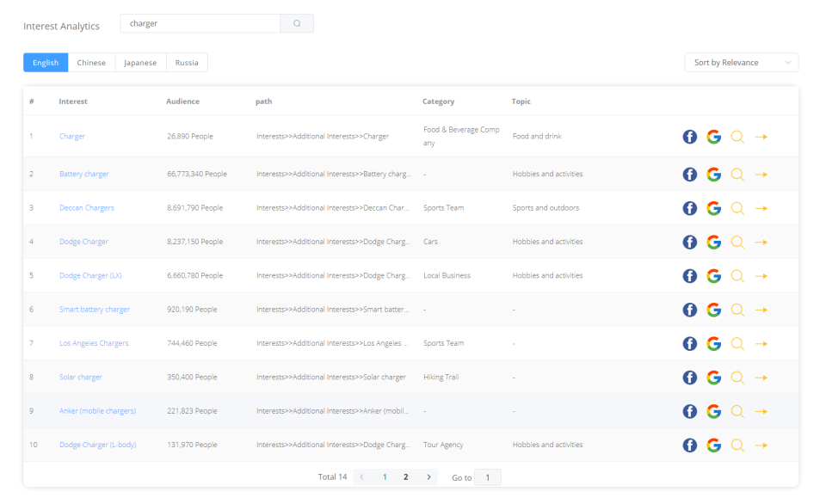Click the next page chevron
The width and height of the screenshot is (826, 504).
click(x=428, y=477)
